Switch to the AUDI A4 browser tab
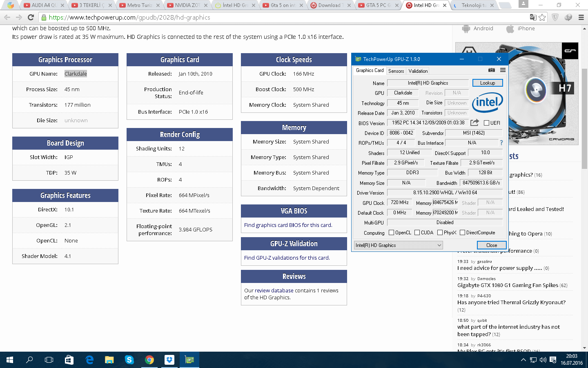Image resolution: width=588 pixels, height=368 pixels. coord(44,5)
